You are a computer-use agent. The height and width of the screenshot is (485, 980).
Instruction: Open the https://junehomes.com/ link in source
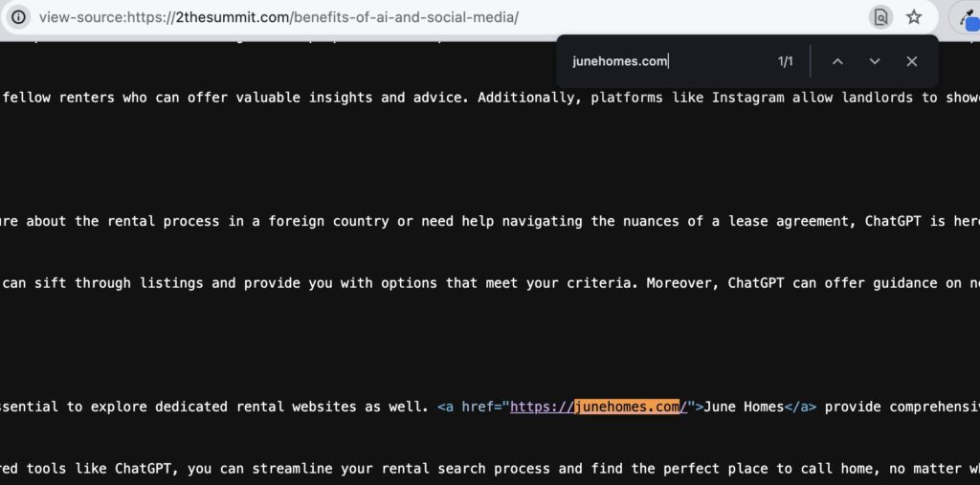tap(599, 407)
